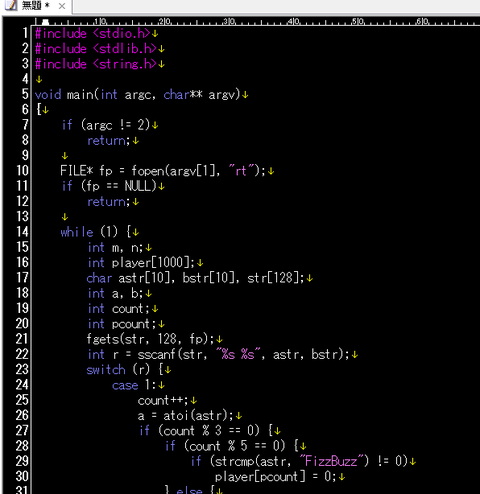Click the ruler at column 10
This screenshot has height=494, width=480.
[x=100, y=22]
